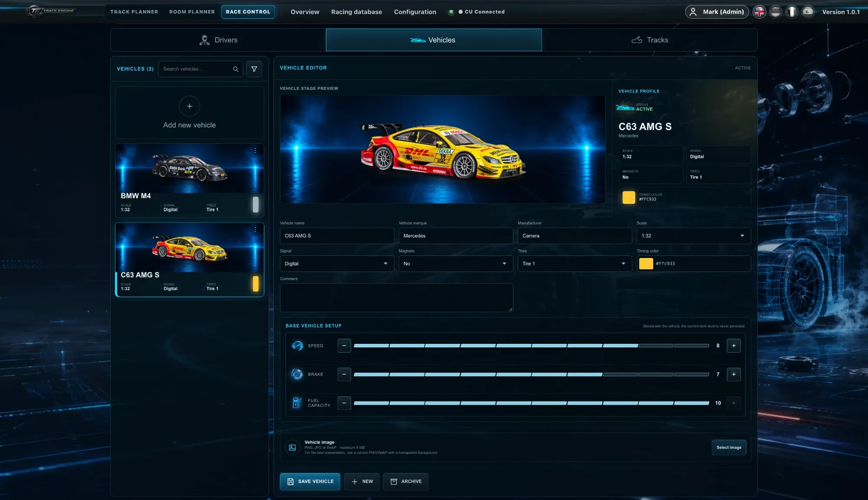This screenshot has width=868, height=500.
Task: Open the Scale dropdown showing 1:32
Action: pos(694,236)
